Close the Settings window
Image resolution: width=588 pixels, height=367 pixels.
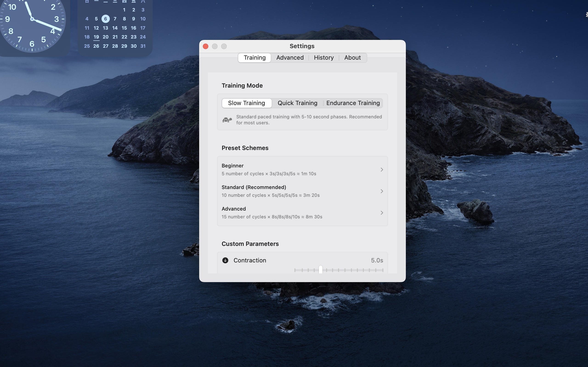[206, 46]
